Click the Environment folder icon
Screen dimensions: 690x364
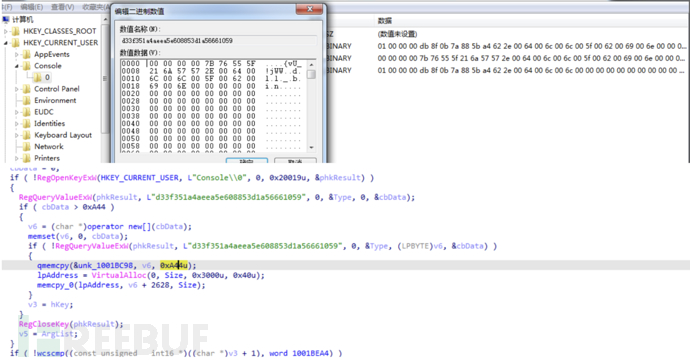[27, 100]
